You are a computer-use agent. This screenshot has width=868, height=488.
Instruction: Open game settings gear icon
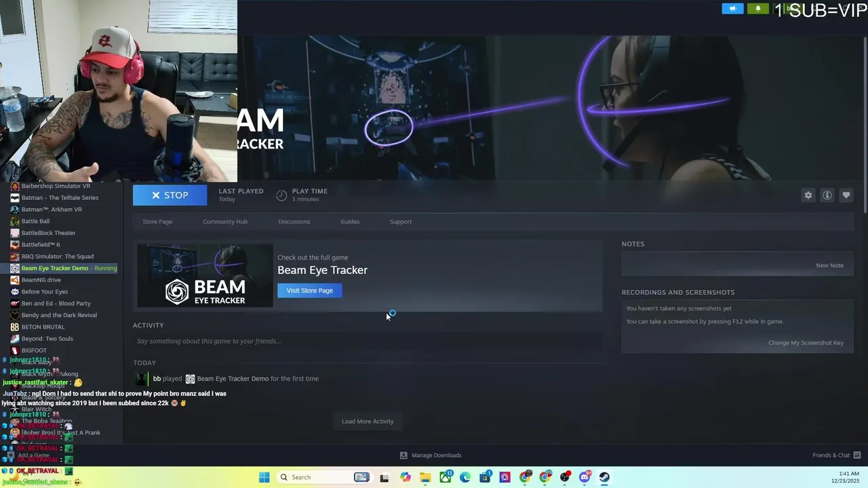(x=808, y=195)
